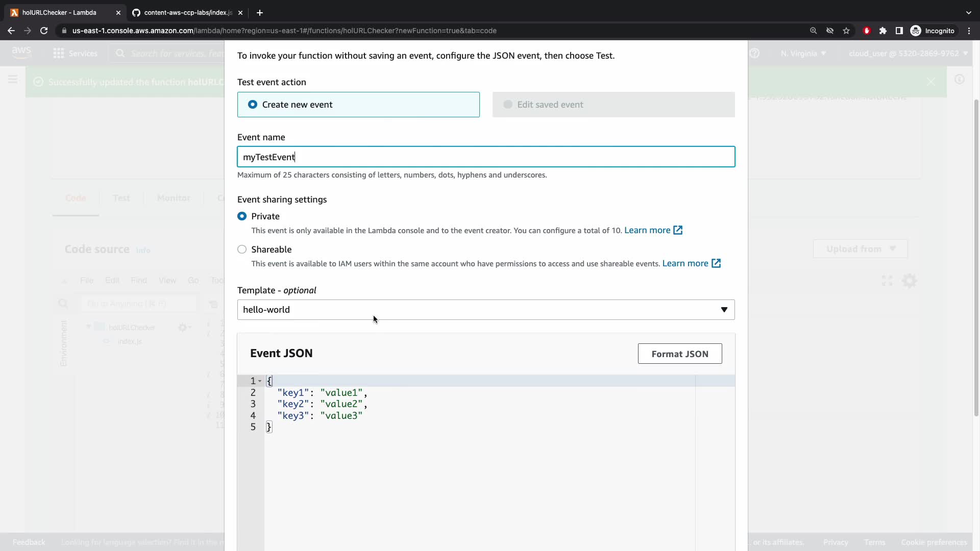The height and width of the screenshot is (551, 980).
Task: Open Chrome three-dot menu
Action: [x=969, y=31]
